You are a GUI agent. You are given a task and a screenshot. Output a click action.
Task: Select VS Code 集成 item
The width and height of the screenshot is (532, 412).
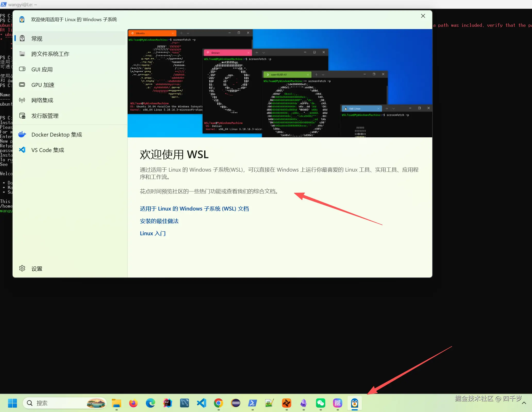tap(48, 150)
